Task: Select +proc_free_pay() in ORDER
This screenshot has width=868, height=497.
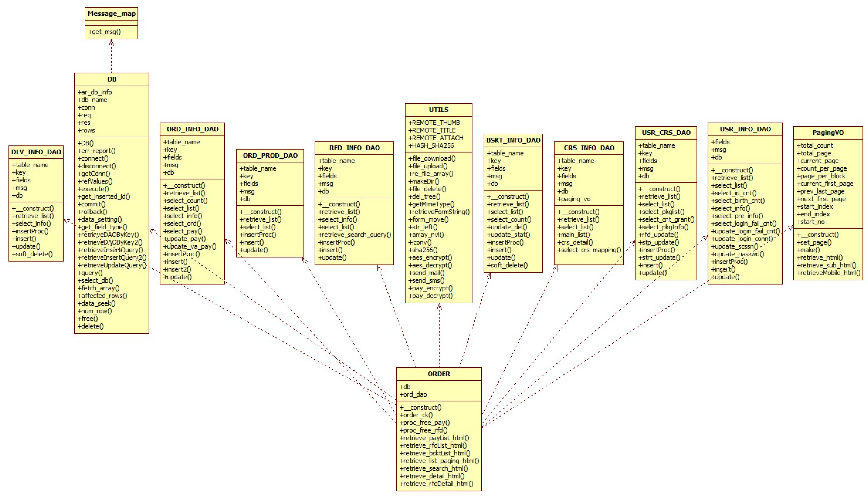Action: point(424,423)
